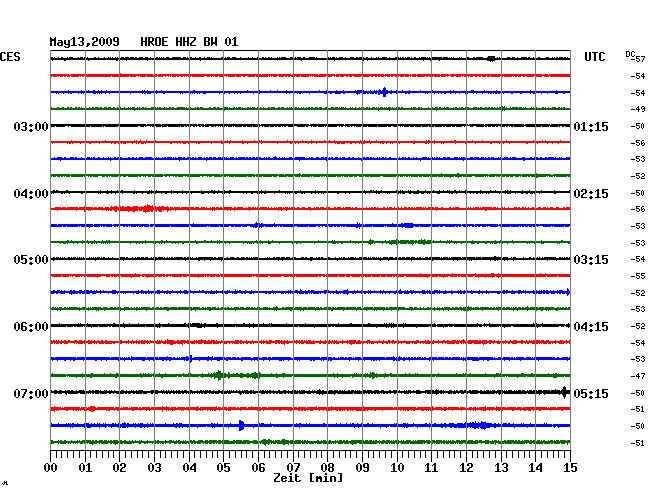Click the DC offset value -49
The height and width of the screenshot is (494, 650).
coord(638,109)
